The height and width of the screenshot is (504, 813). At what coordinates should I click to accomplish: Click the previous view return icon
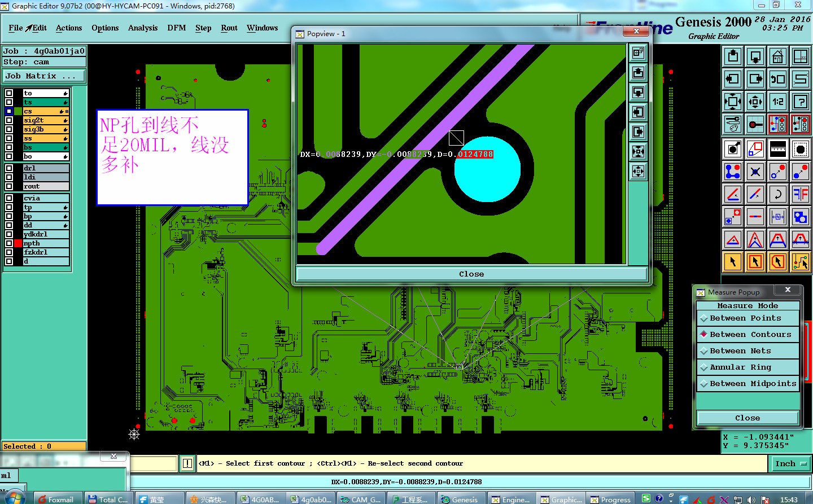778,79
